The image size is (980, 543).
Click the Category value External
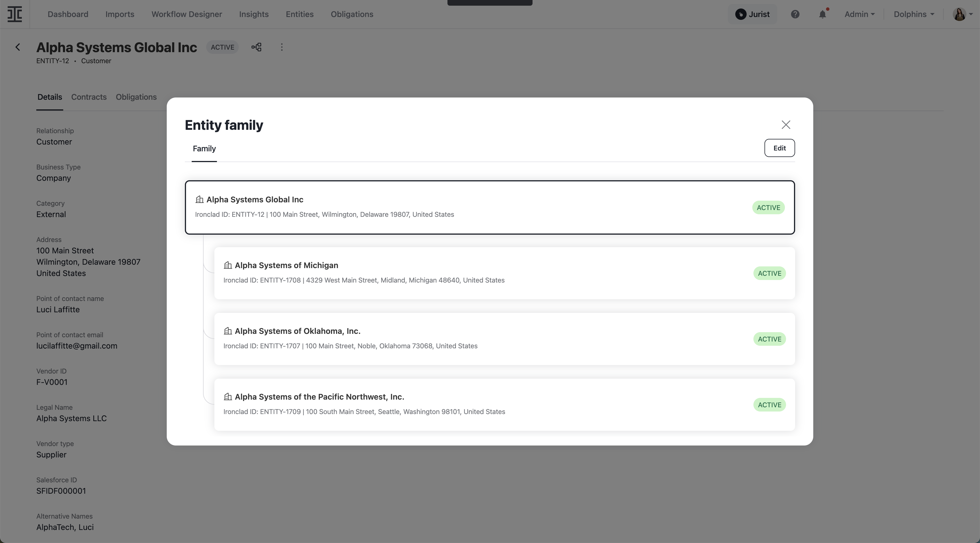tap(51, 215)
